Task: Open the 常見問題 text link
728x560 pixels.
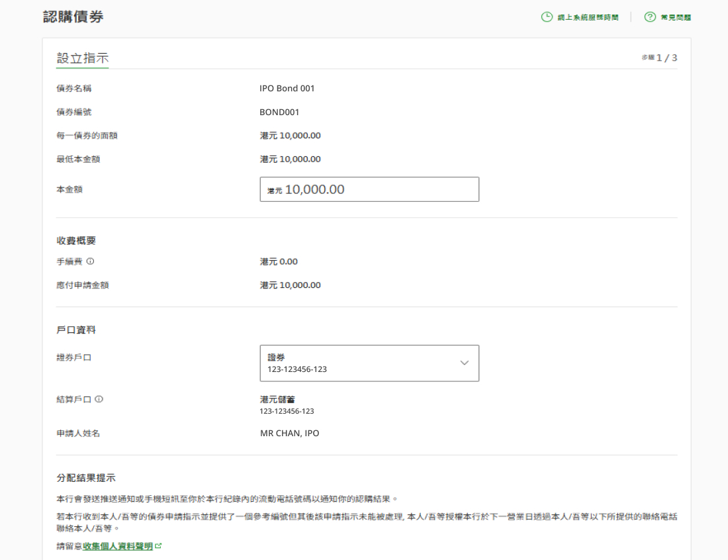Action: click(x=676, y=17)
